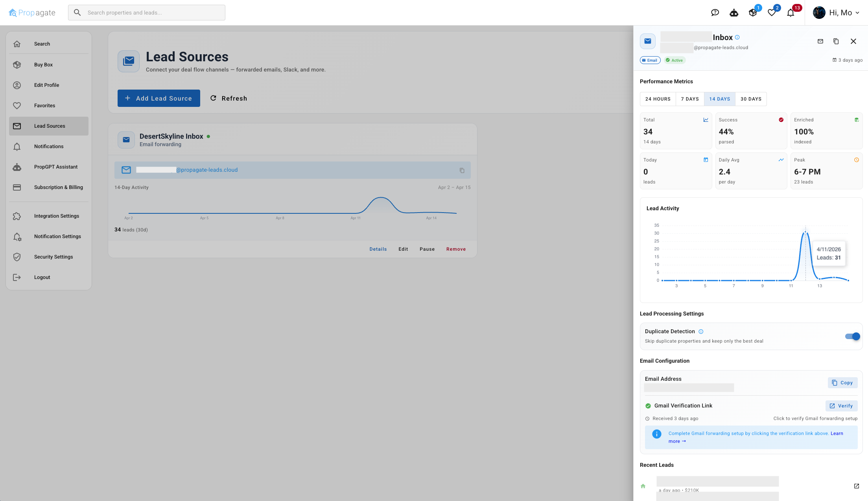
Task: Click Verify next to Gmail Verification Link
Action: [x=842, y=406]
